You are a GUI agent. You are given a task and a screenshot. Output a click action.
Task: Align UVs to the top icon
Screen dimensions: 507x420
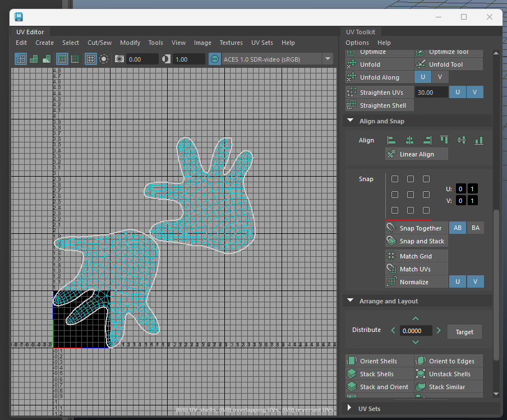(x=444, y=140)
